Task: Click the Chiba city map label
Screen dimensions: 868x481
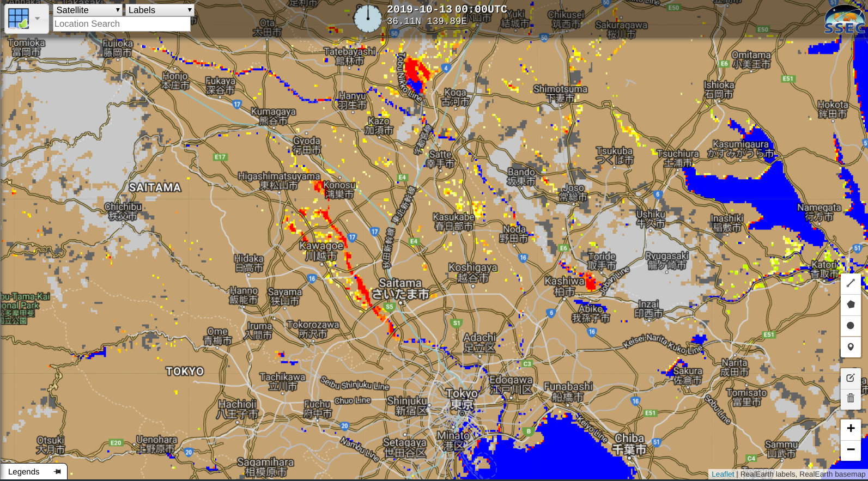Action: tap(629, 444)
